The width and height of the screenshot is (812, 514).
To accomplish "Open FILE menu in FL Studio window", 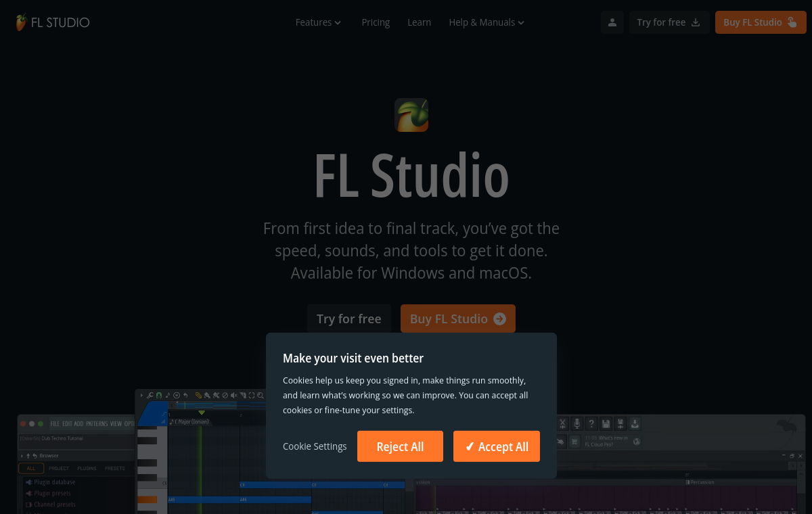I will 55,423.
